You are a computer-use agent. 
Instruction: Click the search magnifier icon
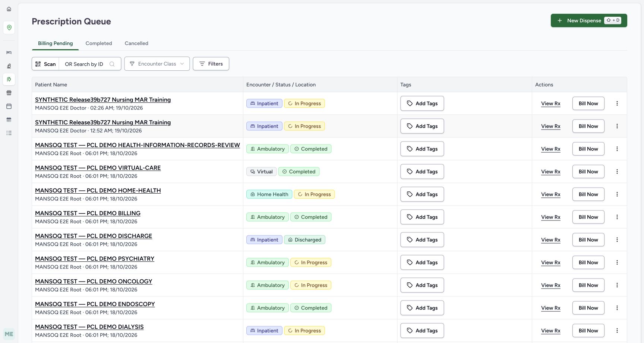pyautogui.click(x=112, y=64)
